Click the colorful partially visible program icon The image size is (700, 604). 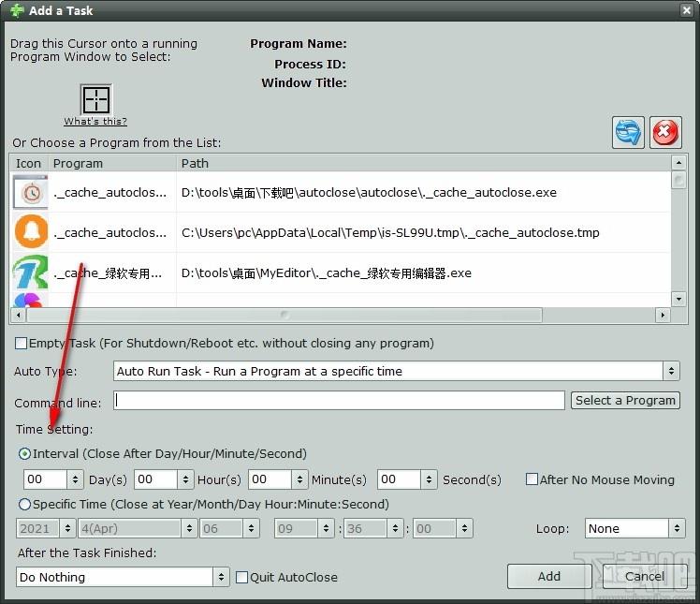click(x=30, y=300)
